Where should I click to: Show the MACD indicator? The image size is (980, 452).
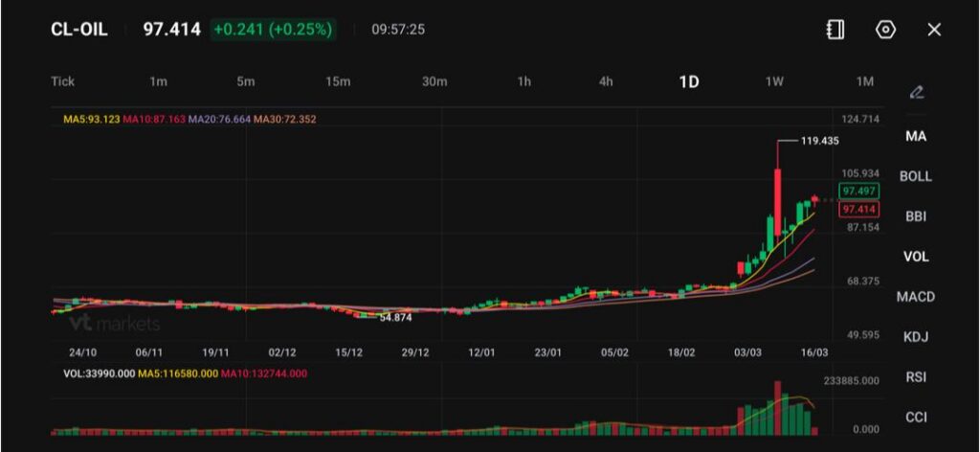916,297
